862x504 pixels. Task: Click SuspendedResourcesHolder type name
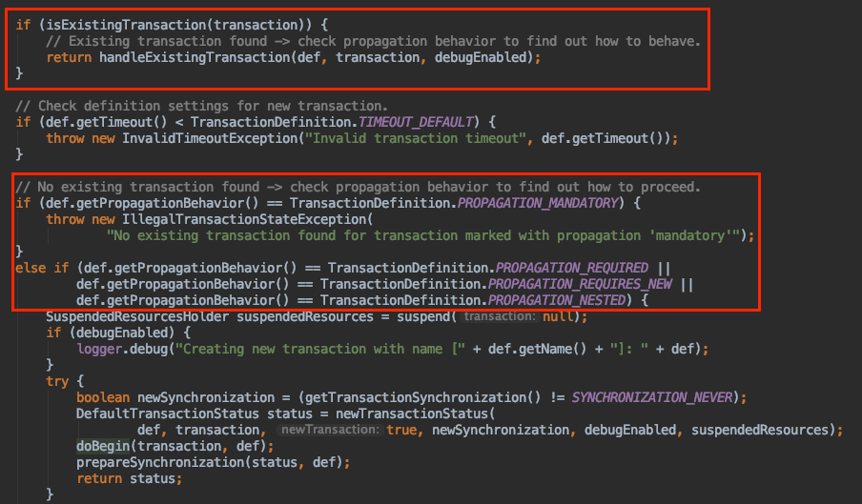coord(137,316)
